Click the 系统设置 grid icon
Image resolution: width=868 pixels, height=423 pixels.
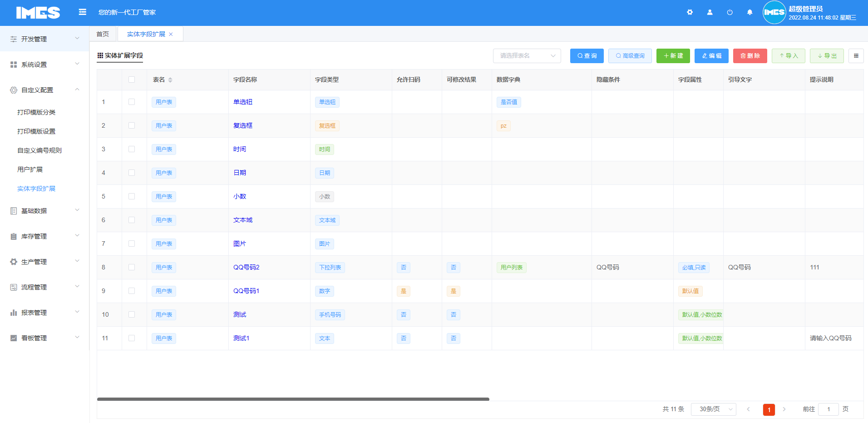click(x=14, y=65)
